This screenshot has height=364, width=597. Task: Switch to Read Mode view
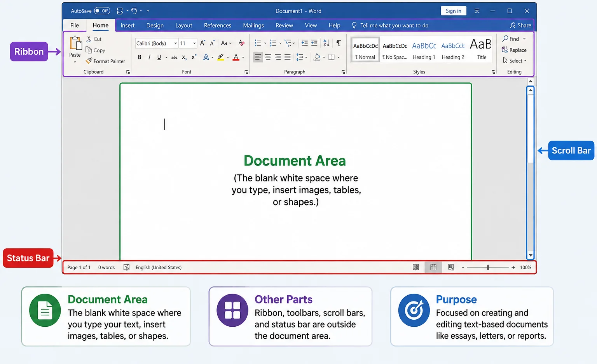[416, 267]
